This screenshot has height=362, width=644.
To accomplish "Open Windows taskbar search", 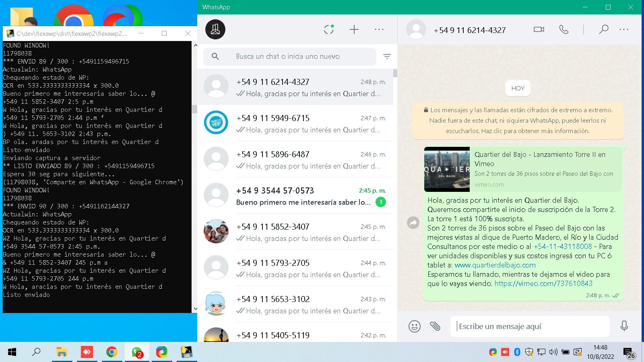I will 36,352.
